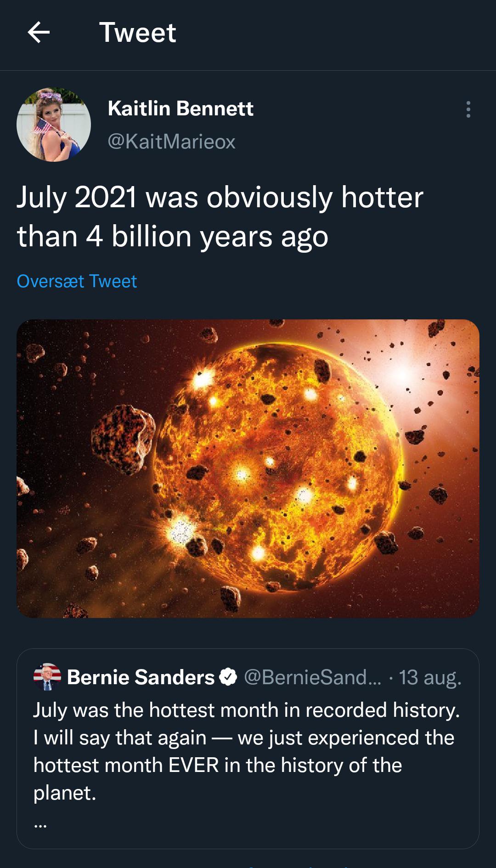
Task: Tap the Bernie Sanders name in quoted tweet
Action: pos(141,677)
